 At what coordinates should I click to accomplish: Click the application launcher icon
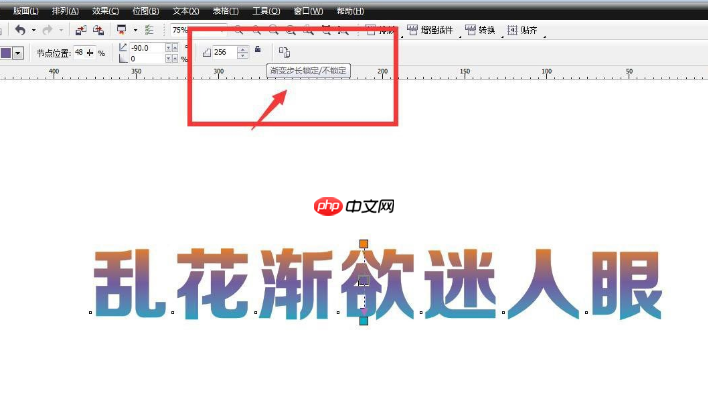point(121,30)
